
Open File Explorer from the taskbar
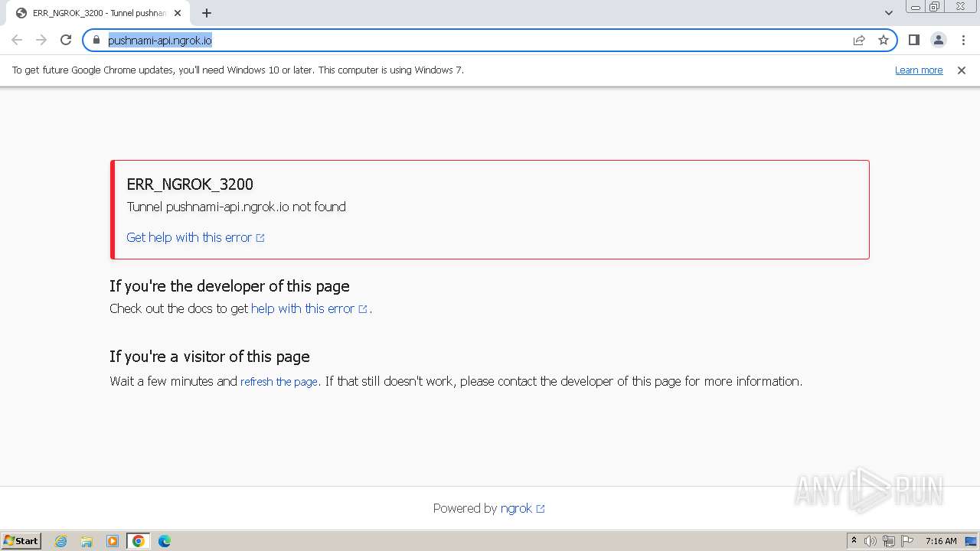click(x=87, y=541)
